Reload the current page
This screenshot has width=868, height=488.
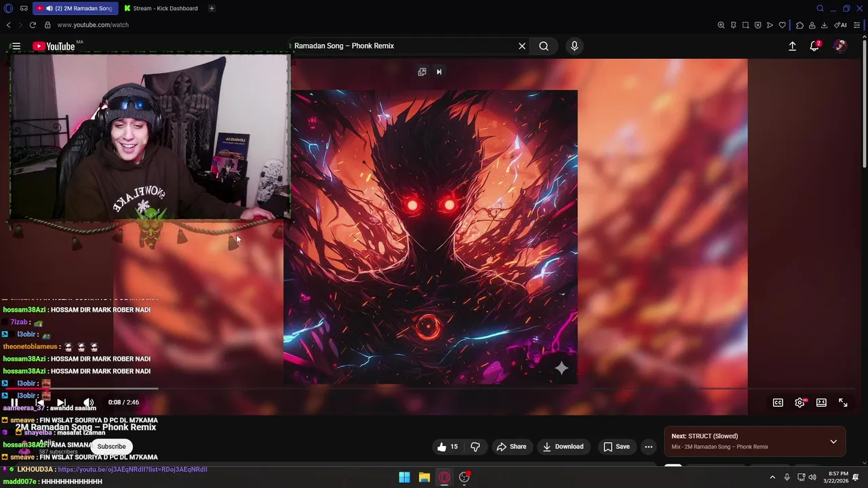(33, 25)
